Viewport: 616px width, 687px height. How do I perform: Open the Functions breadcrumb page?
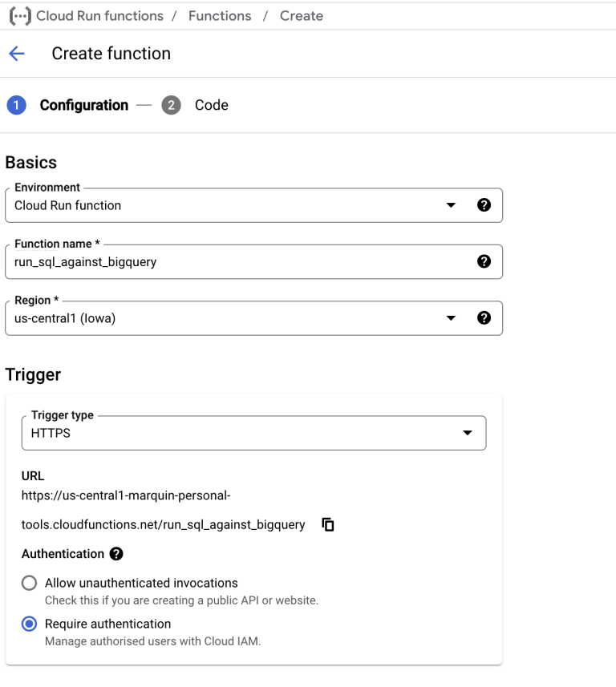coord(219,14)
